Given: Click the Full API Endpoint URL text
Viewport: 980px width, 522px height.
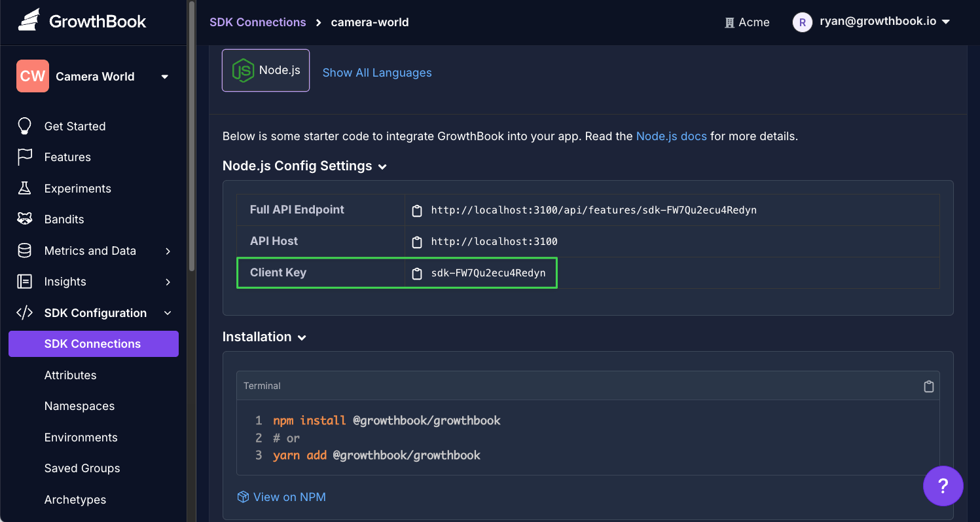Looking at the screenshot, I should 594,210.
